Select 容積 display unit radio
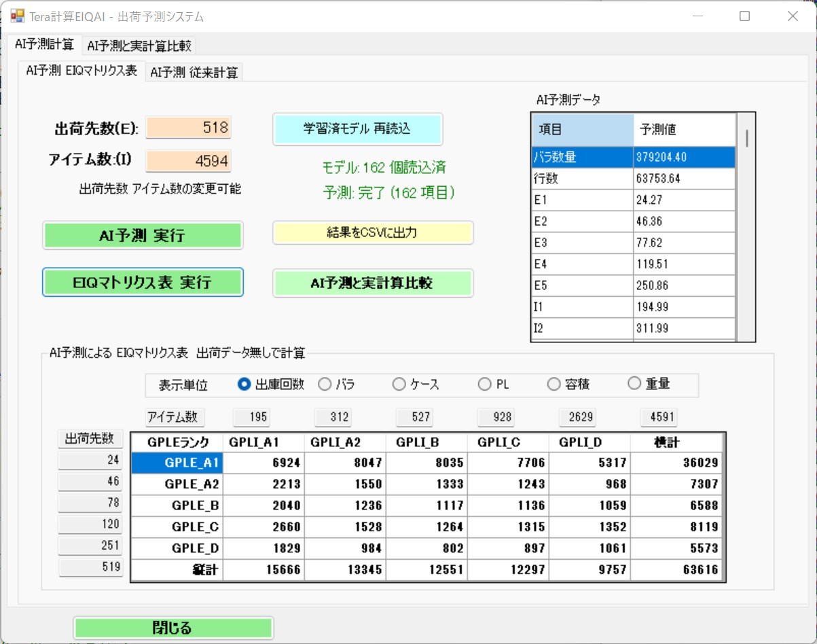This screenshot has height=644, width=817. tap(568, 384)
